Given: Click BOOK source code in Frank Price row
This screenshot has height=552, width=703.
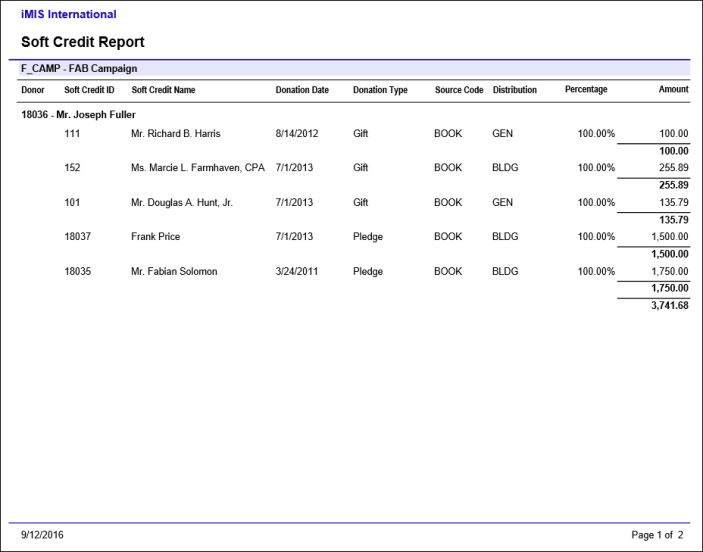Looking at the screenshot, I should 448,236.
